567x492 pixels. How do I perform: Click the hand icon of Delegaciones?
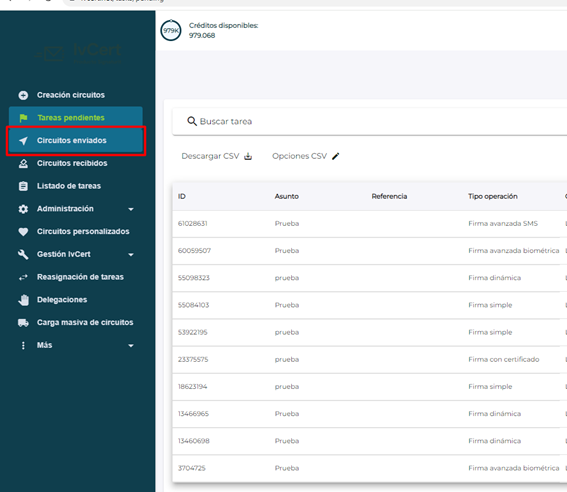[24, 300]
